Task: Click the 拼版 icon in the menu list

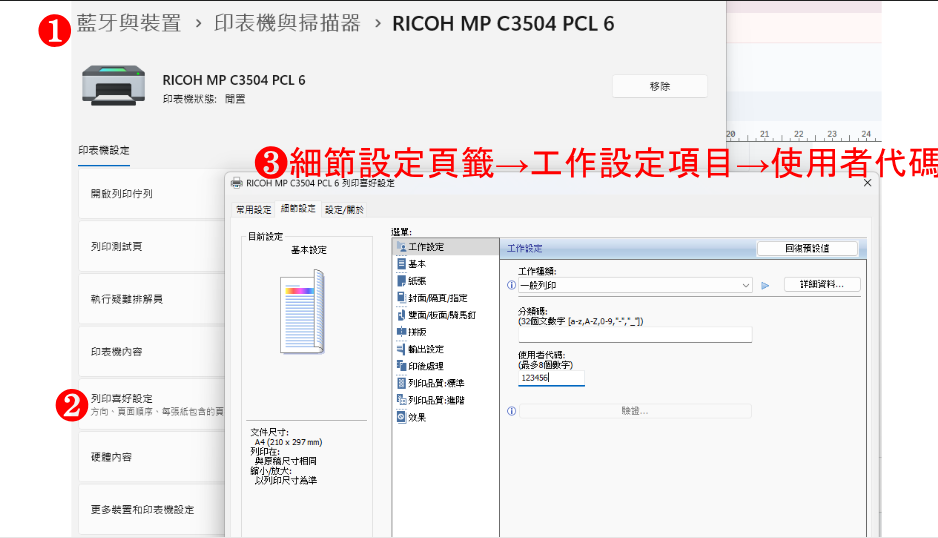Action: pos(401,332)
